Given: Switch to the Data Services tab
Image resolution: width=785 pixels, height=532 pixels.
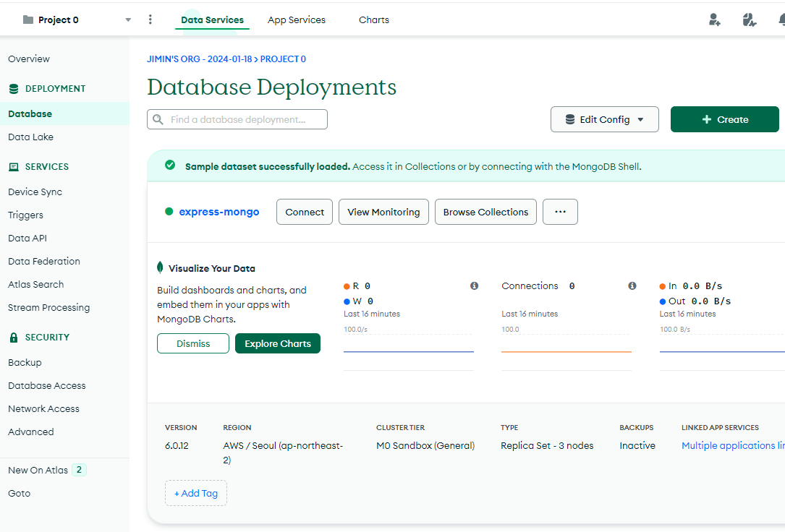Looking at the screenshot, I should [212, 20].
